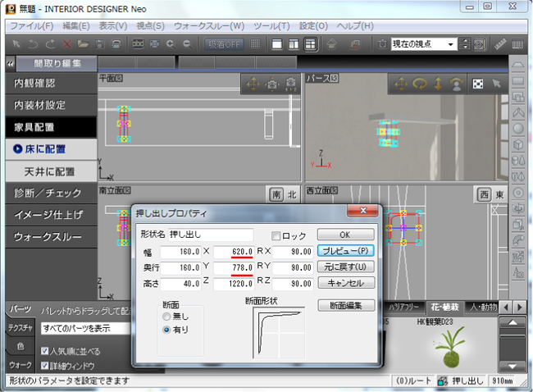Click the 断面編集 button
This screenshot has width=533, height=392.
point(346,305)
